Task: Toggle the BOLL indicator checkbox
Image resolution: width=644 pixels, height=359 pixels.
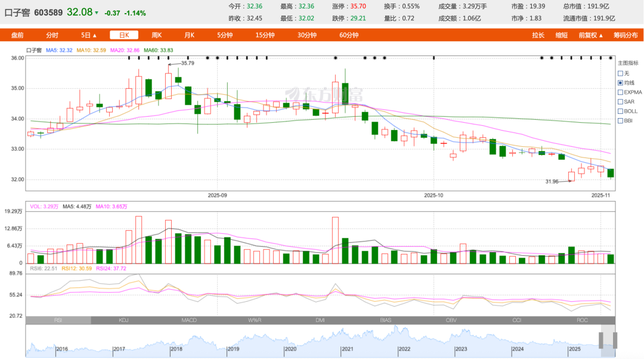Action: pos(620,111)
